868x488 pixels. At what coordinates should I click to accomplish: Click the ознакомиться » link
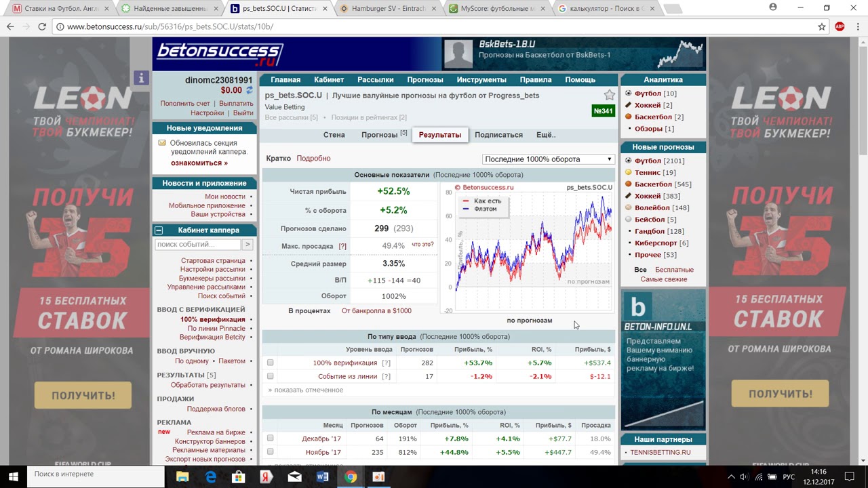click(199, 163)
